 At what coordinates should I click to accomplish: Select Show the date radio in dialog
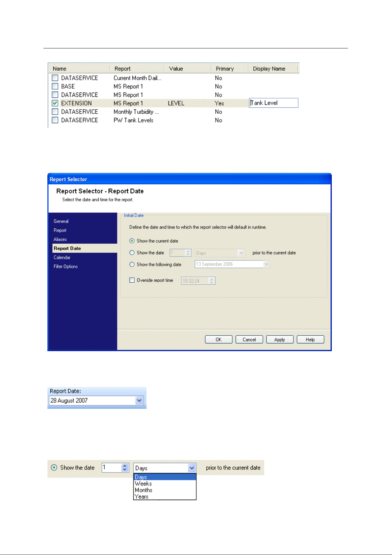coord(132,253)
